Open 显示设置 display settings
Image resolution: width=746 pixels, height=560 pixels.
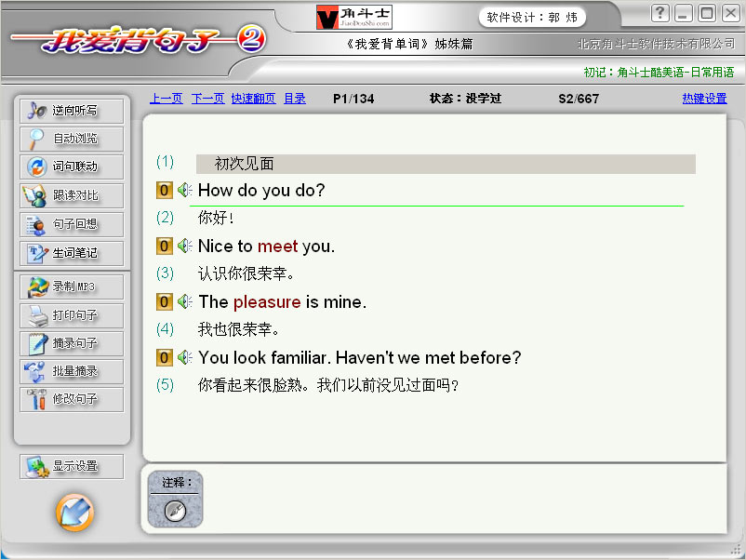click(72, 466)
